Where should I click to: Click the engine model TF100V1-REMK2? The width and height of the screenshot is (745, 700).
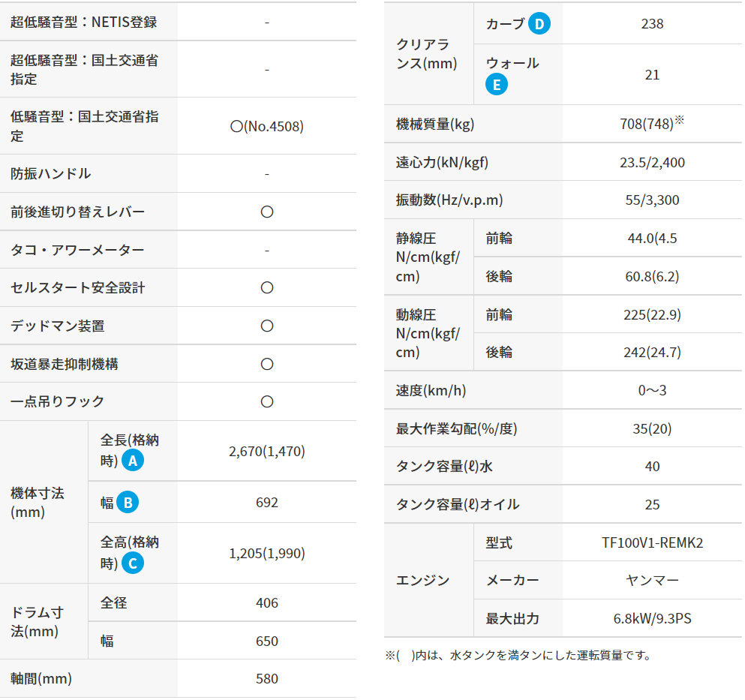[652, 543]
